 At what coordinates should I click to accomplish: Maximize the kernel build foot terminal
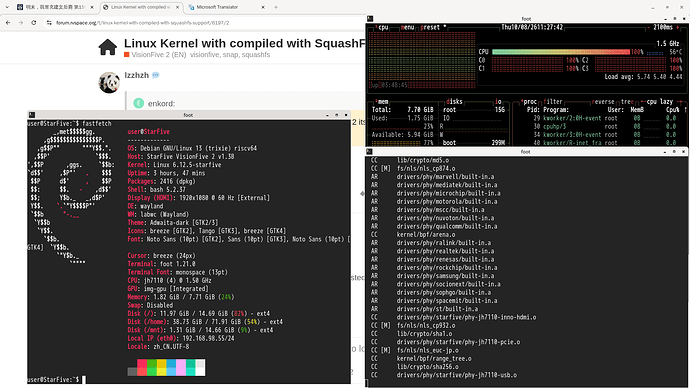tap(674, 151)
